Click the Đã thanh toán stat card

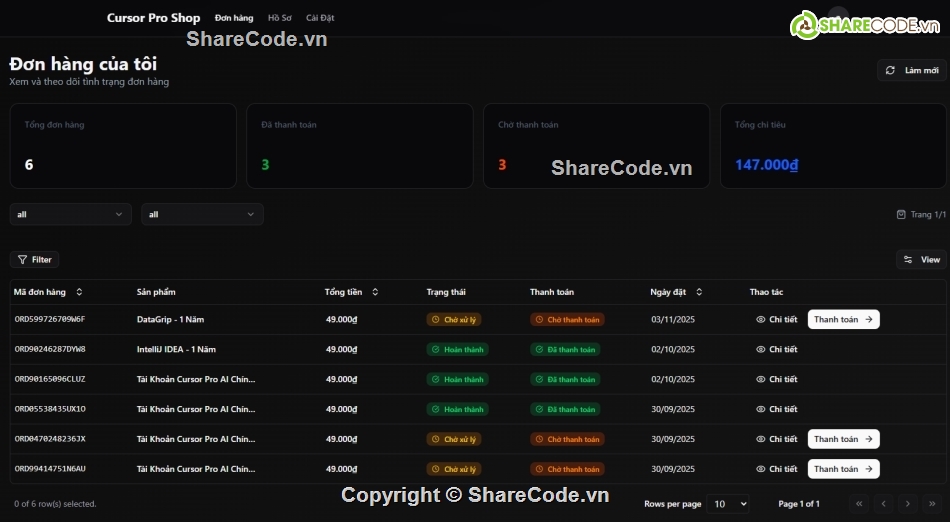[x=360, y=146]
